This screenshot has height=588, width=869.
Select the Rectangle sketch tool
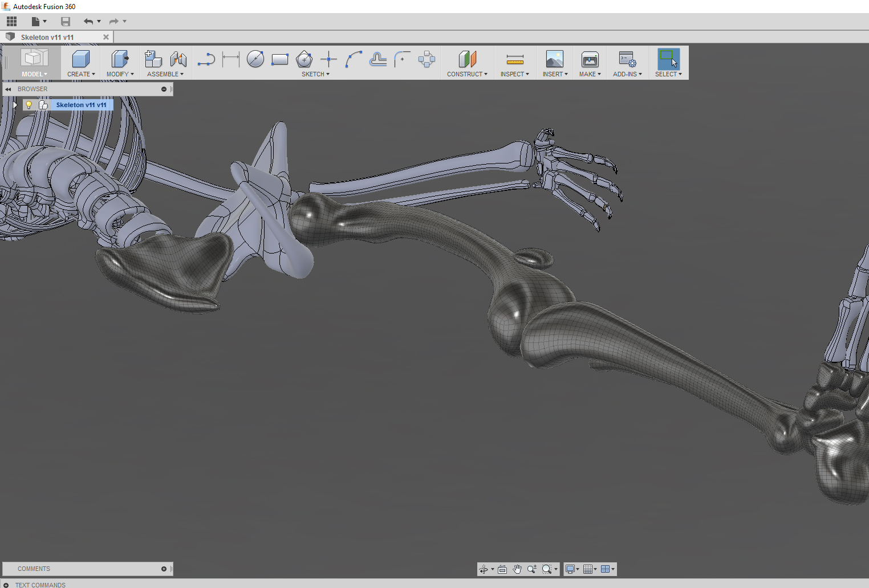(x=280, y=59)
